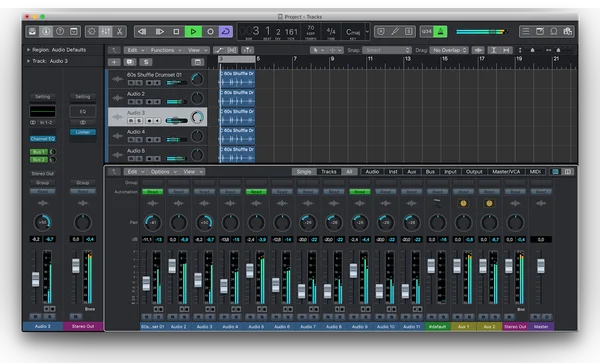Open the Editors scissors icon

119,31
